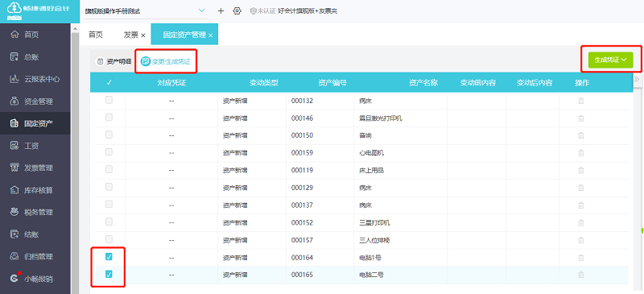Close the 固定资产管理 tab
Image resolution: width=644 pixels, height=294 pixels.
coord(210,35)
